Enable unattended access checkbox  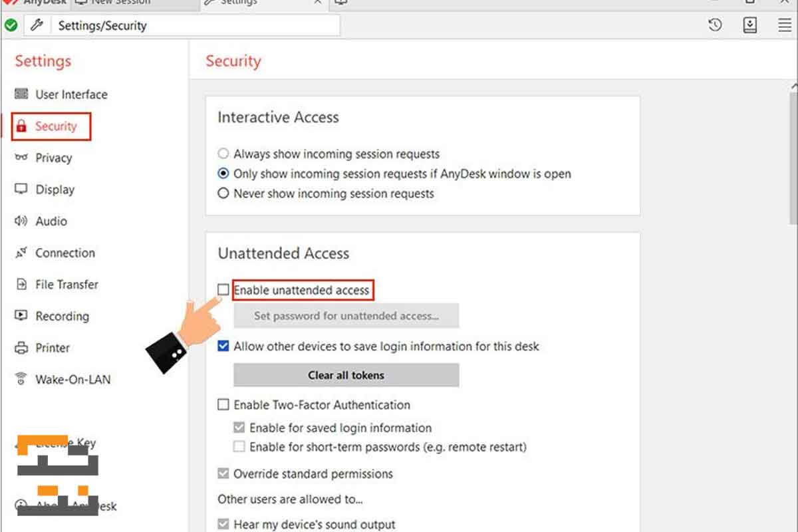point(223,290)
